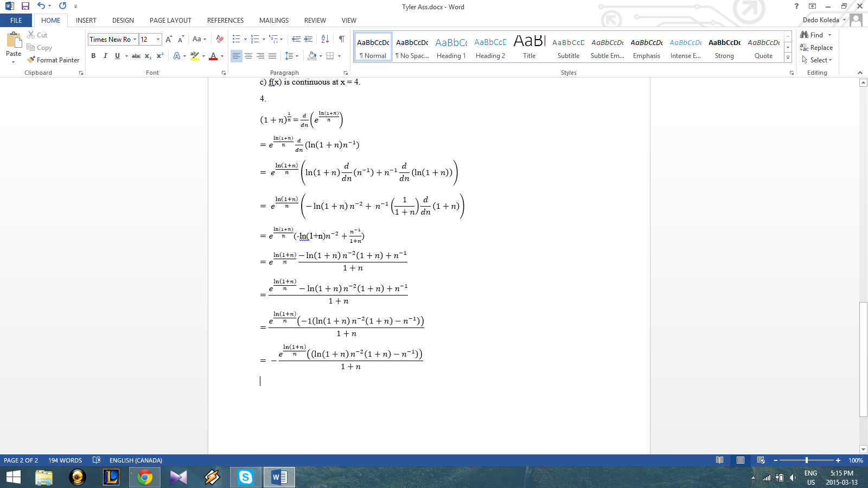Viewport: 868px width, 488px height.
Task: Click the Copy icon in Clipboard group
Action: [x=31, y=48]
